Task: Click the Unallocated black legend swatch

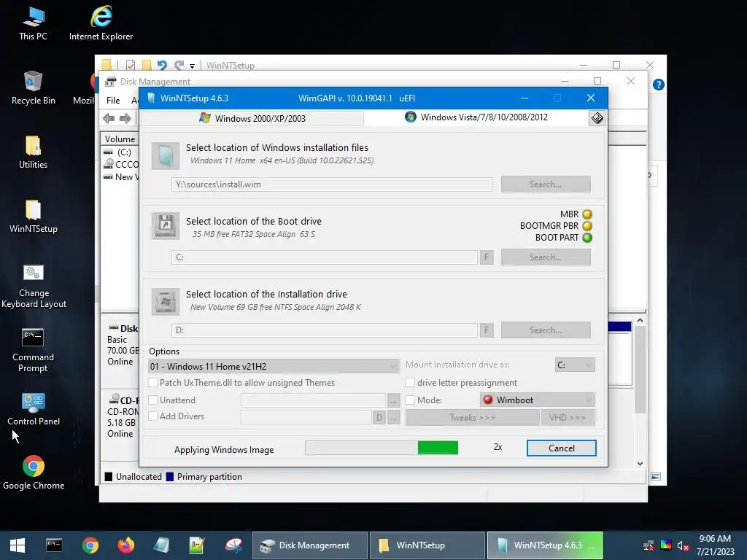Action: coord(109,477)
